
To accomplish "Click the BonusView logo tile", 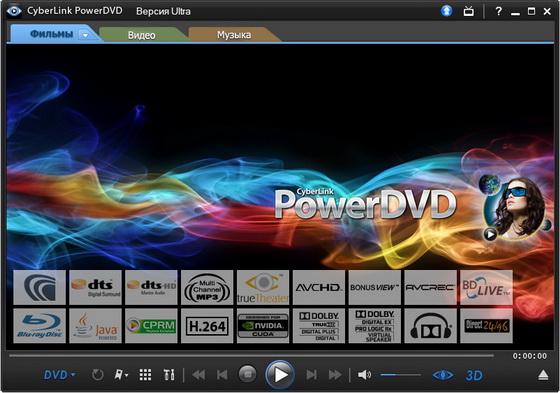I will pyautogui.click(x=375, y=288).
